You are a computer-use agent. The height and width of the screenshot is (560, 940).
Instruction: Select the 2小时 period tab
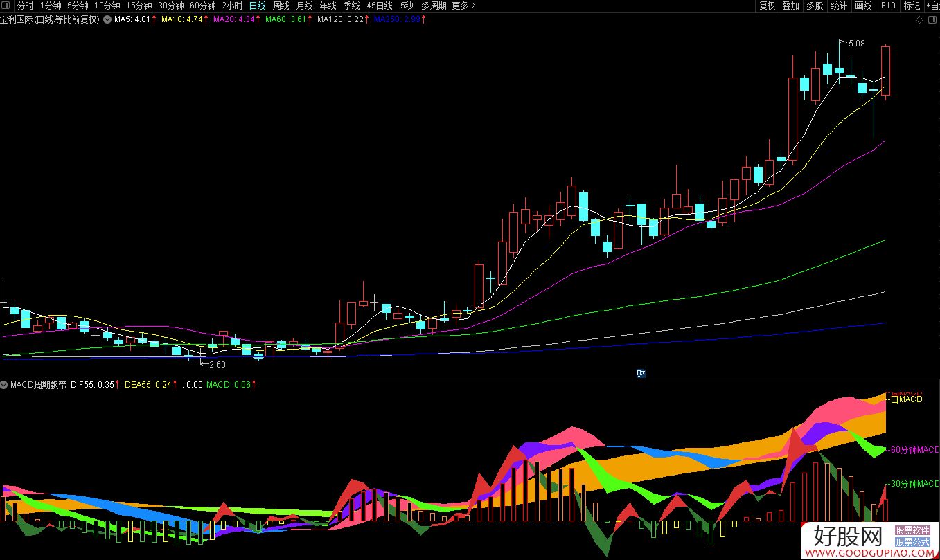232,6
